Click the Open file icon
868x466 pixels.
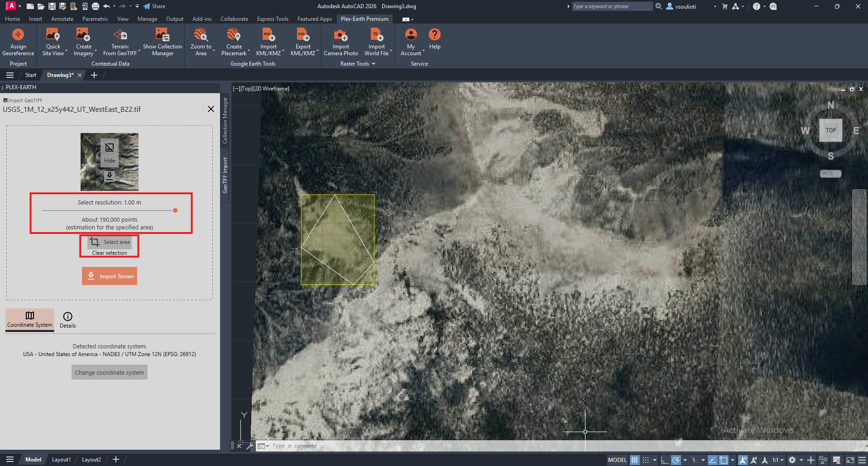click(x=41, y=6)
